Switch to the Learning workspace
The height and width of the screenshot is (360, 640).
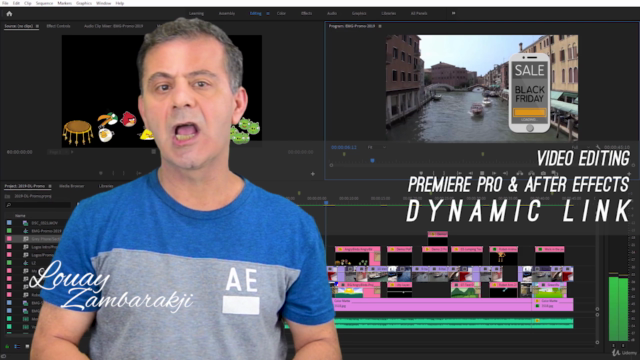pos(196,13)
